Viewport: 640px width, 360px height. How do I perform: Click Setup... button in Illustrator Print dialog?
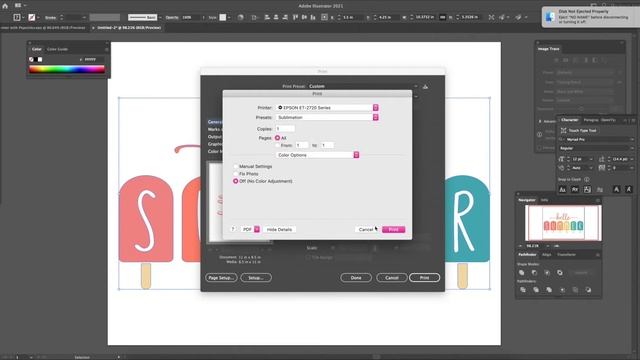click(256, 278)
